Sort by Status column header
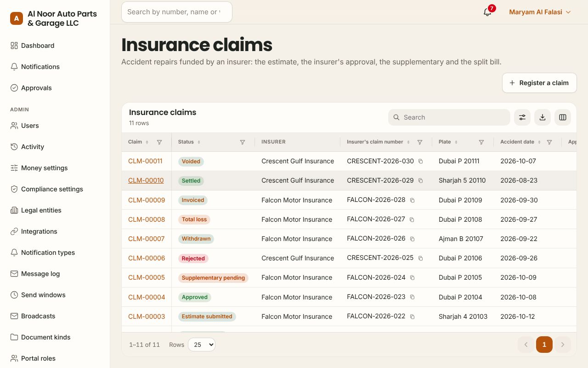The width and height of the screenshot is (588, 368). [189, 142]
